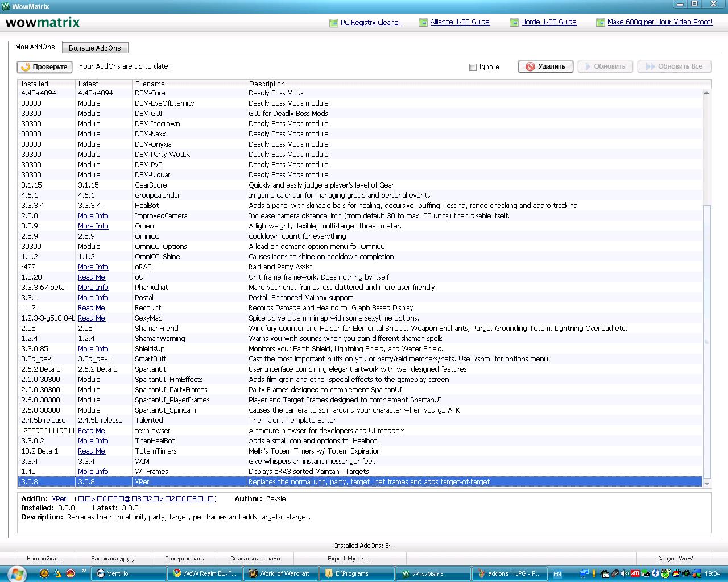Click the ATI icon in the system tray
This screenshot has height=582, width=728.
click(635, 573)
